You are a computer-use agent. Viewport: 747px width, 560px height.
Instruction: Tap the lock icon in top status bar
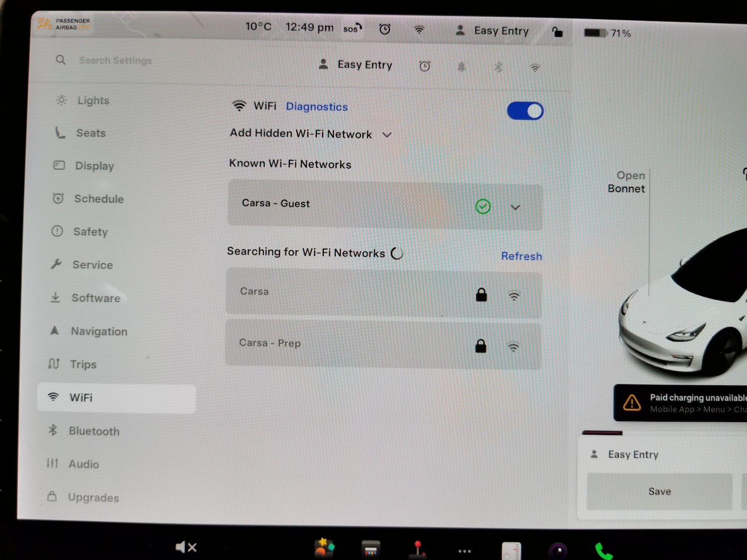pos(557,32)
